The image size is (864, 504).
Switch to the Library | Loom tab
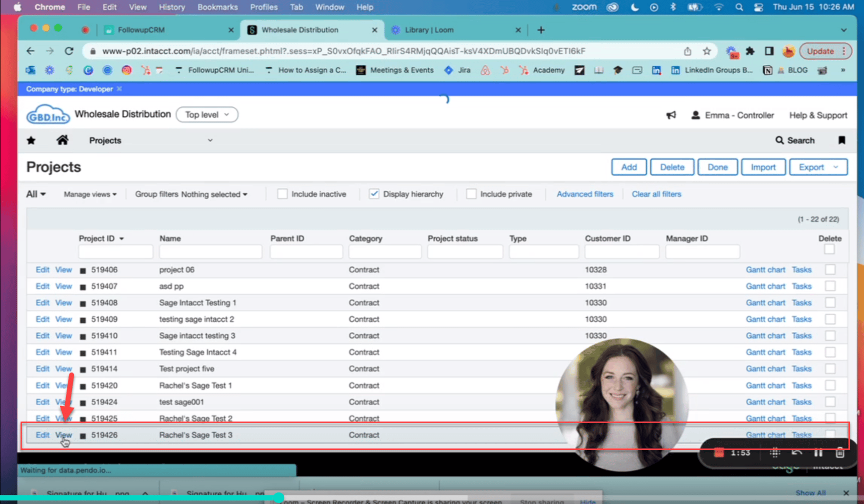[x=429, y=30]
